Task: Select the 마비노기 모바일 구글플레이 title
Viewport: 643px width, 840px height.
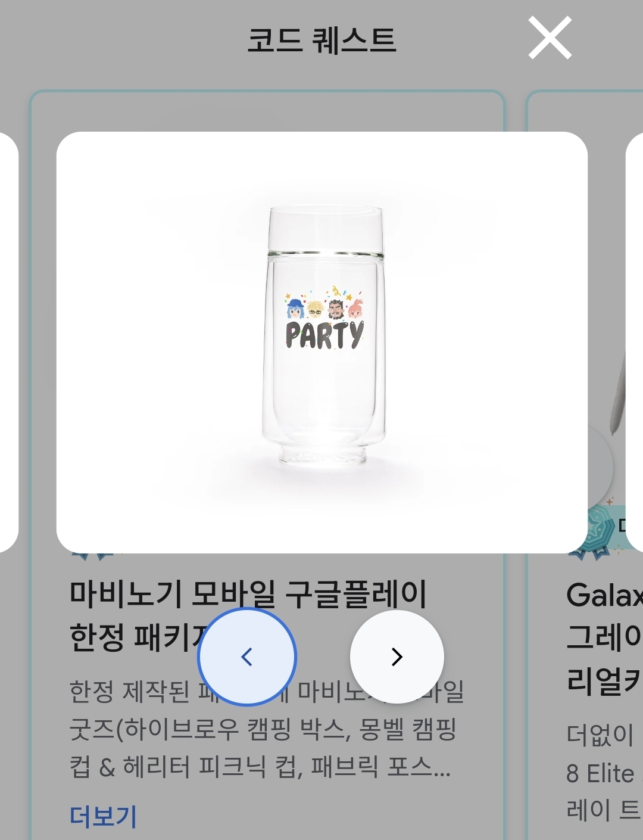Action: click(248, 593)
